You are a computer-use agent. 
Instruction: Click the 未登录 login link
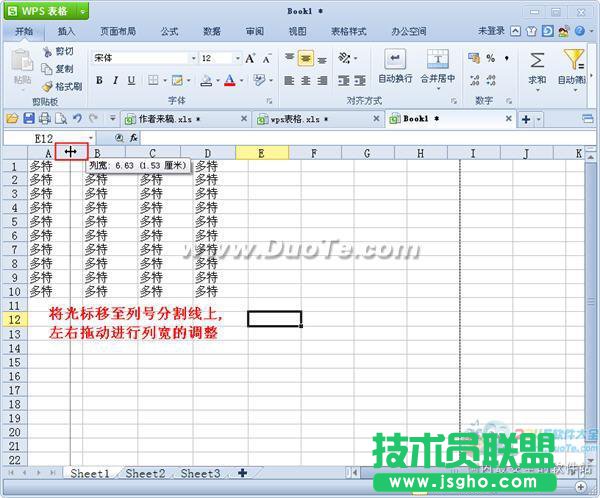click(491, 31)
